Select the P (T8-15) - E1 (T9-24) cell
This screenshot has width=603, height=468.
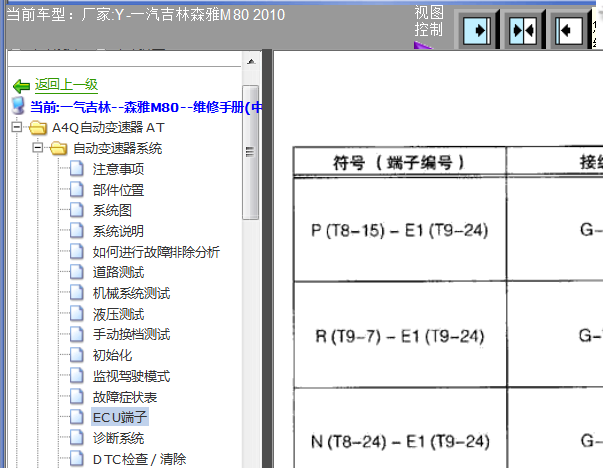400,230
